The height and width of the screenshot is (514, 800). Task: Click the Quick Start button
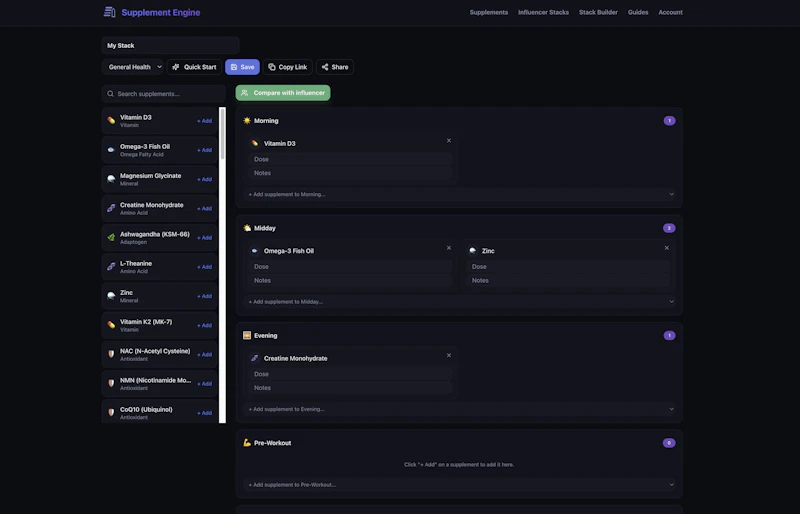pos(194,67)
